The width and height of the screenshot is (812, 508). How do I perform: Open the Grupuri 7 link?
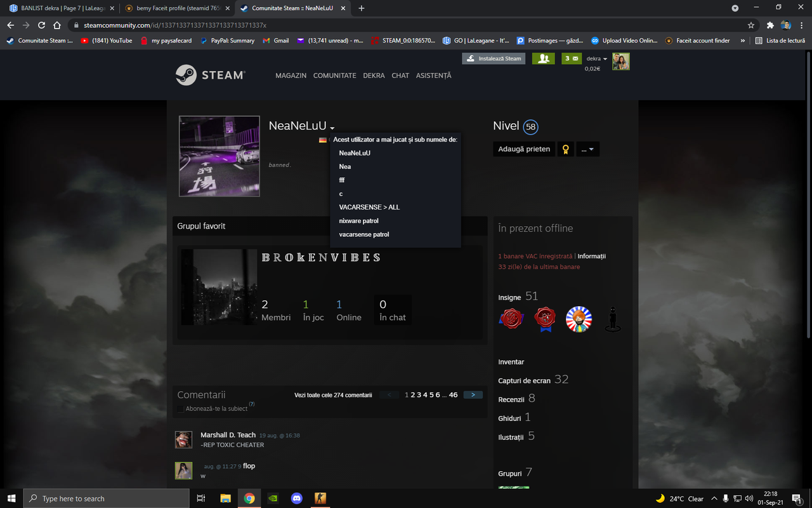[515, 473]
